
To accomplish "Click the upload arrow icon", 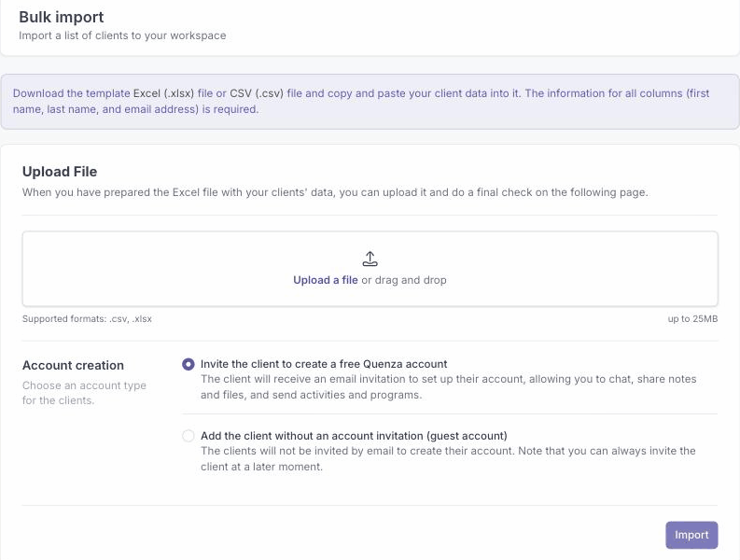I will pyautogui.click(x=370, y=259).
